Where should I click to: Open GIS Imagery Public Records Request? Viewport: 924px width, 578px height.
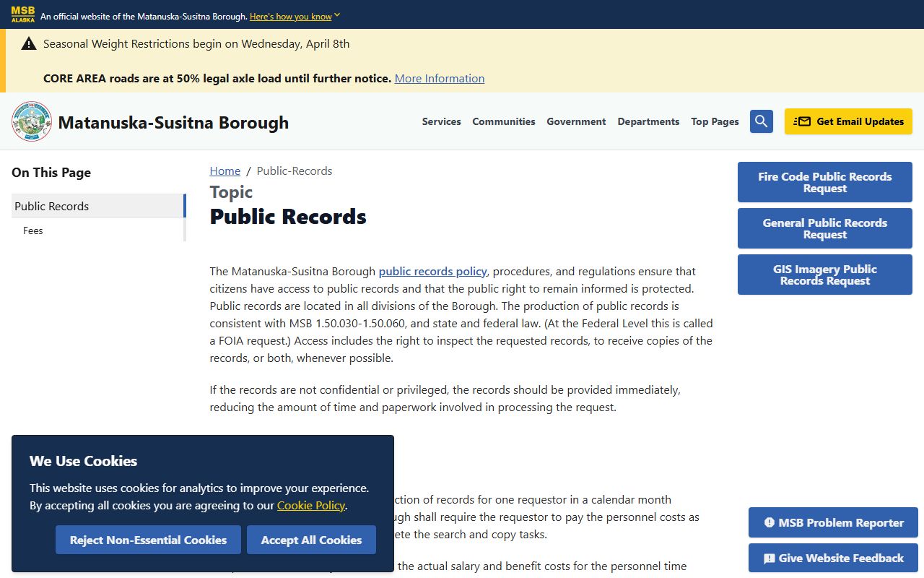(x=824, y=275)
